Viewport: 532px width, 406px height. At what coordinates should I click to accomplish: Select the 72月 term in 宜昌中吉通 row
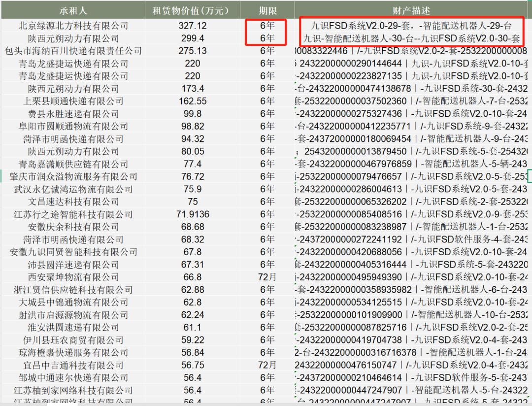click(x=267, y=365)
